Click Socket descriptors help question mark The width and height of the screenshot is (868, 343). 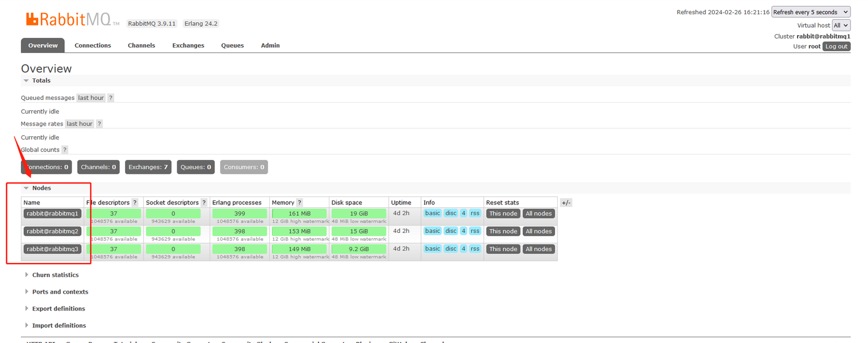[204, 203]
